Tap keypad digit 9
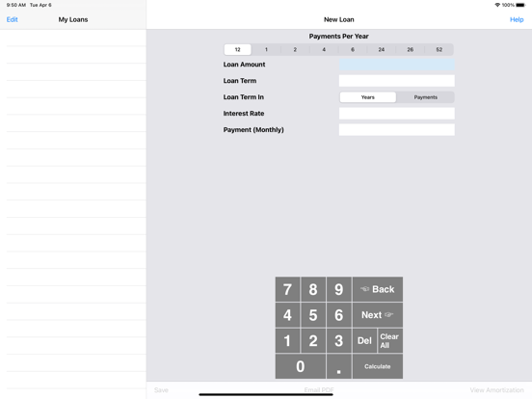This screenshot has height=399, width=532. tap(339, 289)
